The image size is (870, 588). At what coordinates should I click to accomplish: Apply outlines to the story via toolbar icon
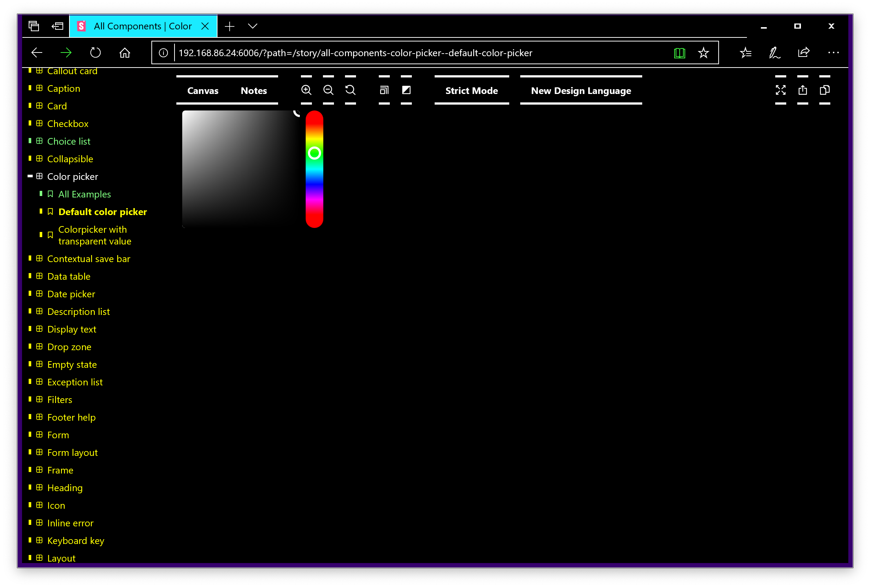point(384,90)
